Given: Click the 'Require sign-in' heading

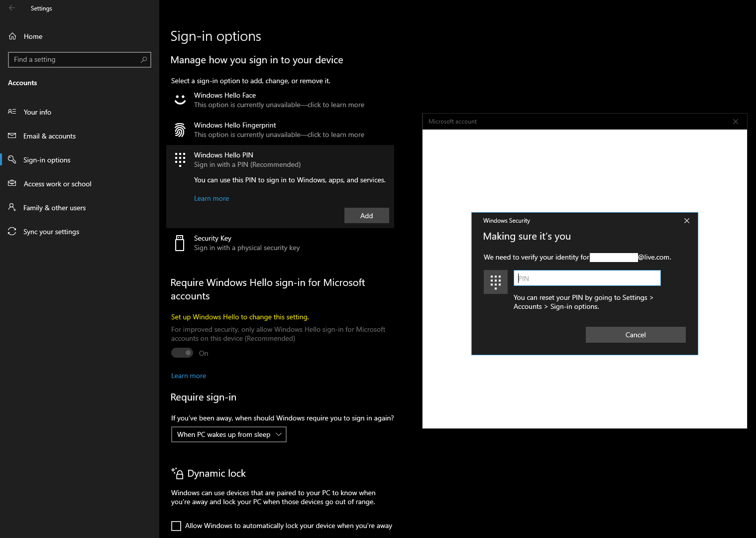Looking at the screenshot, I should point(204,397).
